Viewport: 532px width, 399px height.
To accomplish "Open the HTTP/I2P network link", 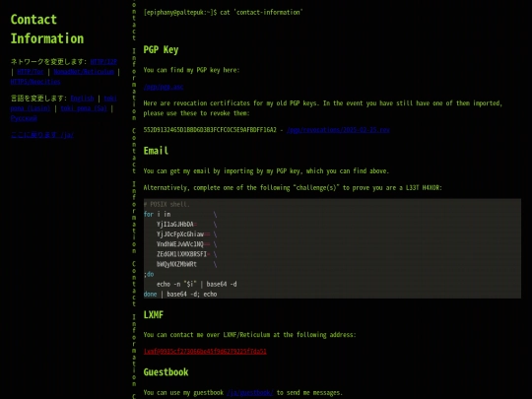I will coord(103,62).
